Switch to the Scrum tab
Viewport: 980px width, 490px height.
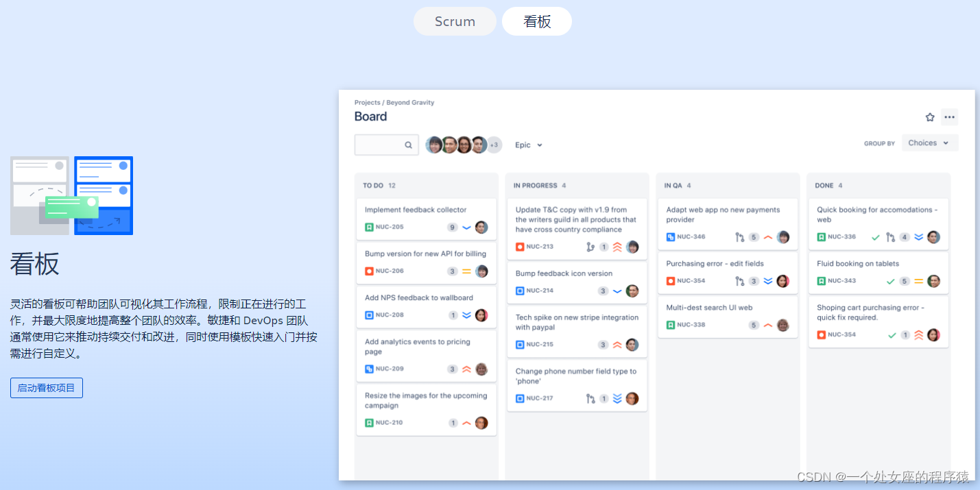click(455, 21)
